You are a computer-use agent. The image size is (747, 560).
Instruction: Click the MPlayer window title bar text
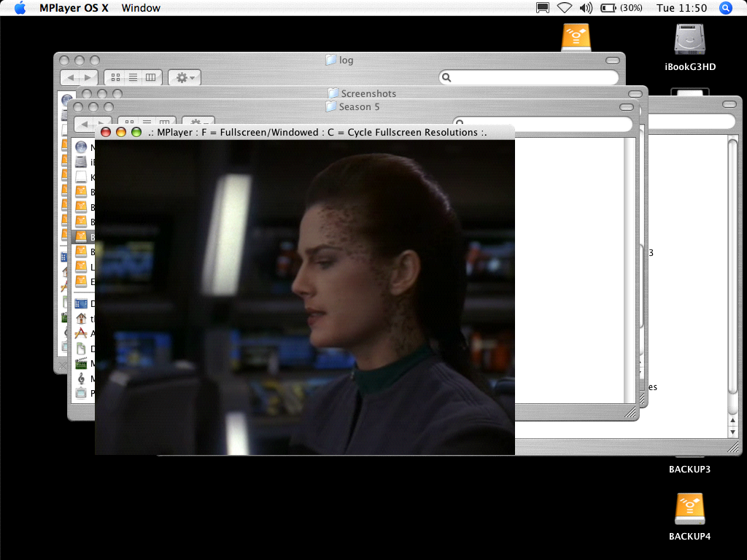coord(317,133)
